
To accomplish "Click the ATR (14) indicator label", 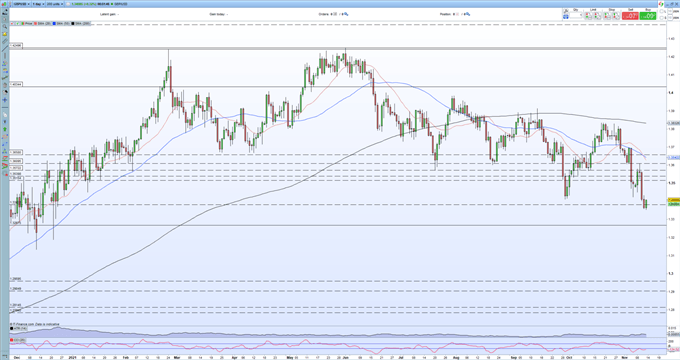I will 19,328.
